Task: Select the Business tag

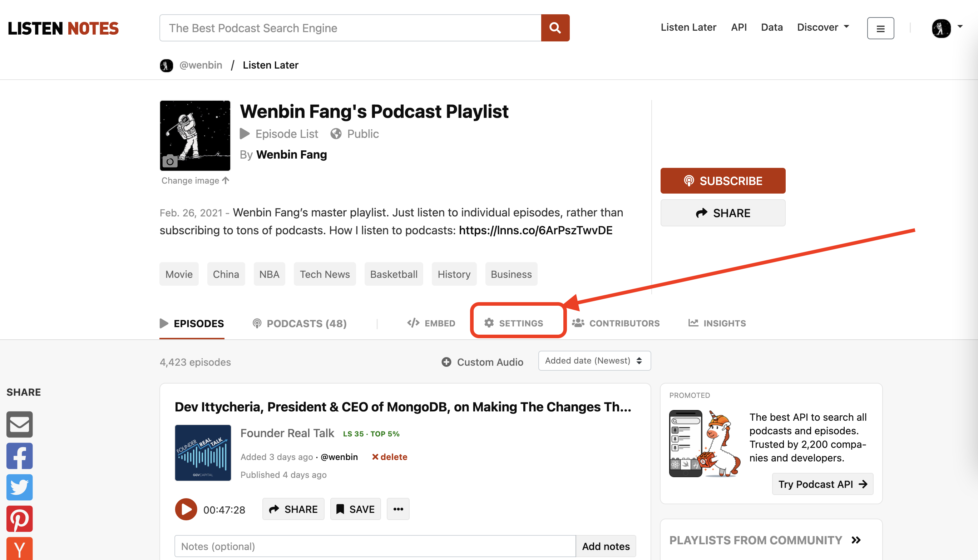Action: [511, 274]
